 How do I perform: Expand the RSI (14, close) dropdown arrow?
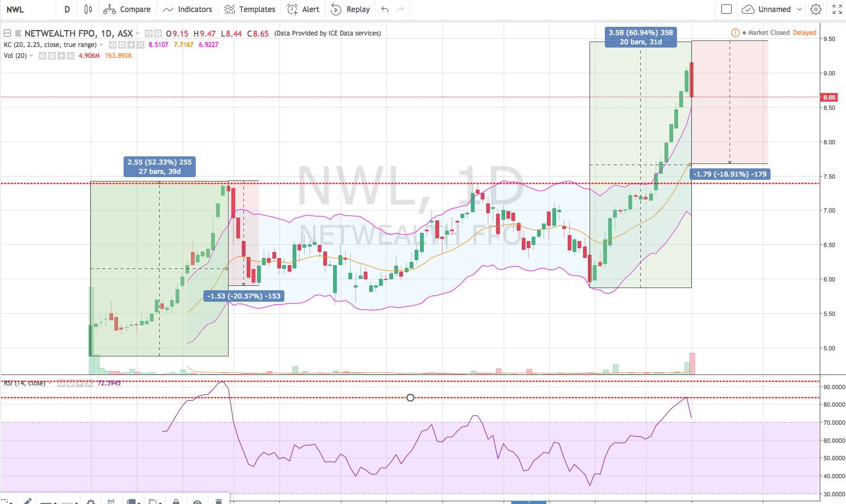coord(50,383)
